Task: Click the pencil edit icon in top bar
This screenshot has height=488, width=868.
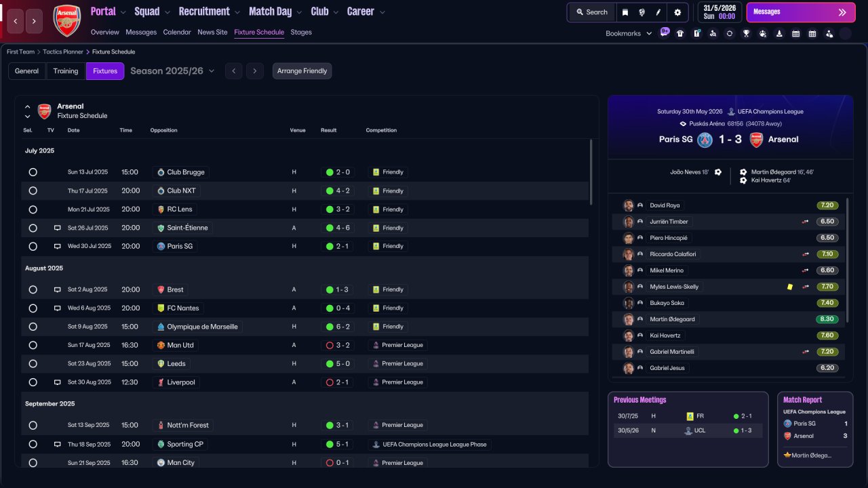Action: [x=658, y=12]
